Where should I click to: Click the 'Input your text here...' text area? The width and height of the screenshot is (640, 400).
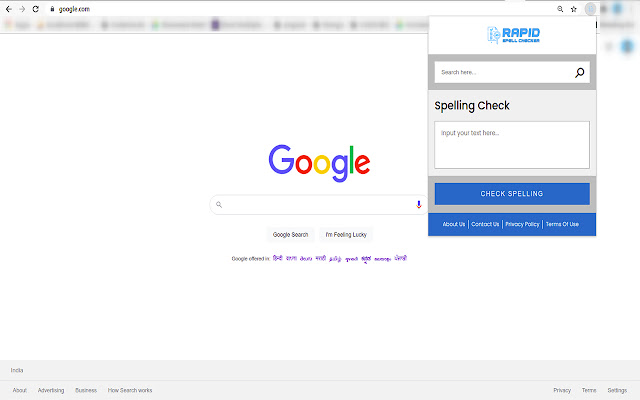(512, 145)
